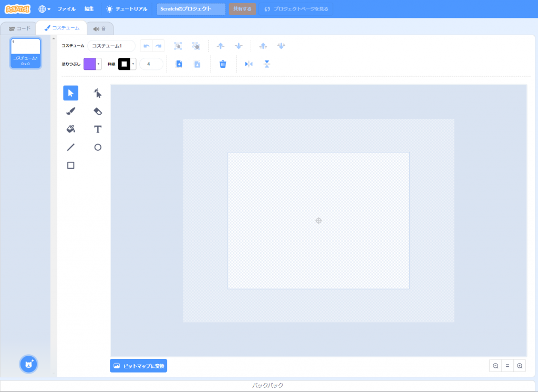Select the Circle tool
538x392 pixels.
tap(97, 147)
